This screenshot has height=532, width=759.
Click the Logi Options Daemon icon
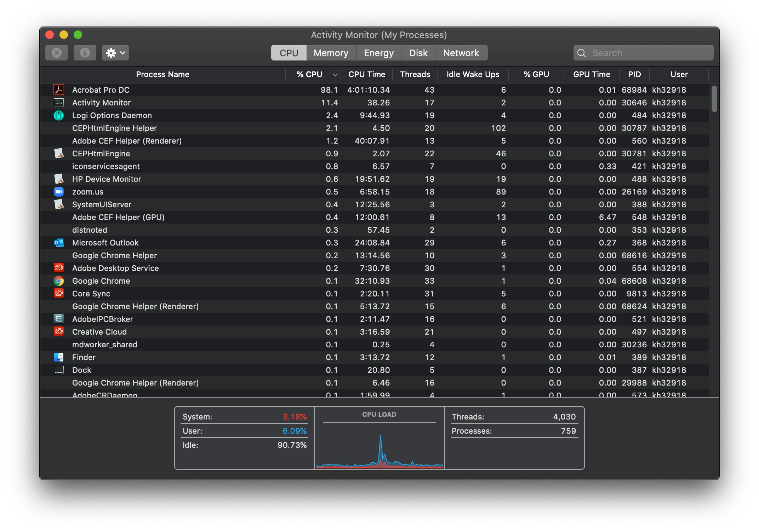coord(59,115)
